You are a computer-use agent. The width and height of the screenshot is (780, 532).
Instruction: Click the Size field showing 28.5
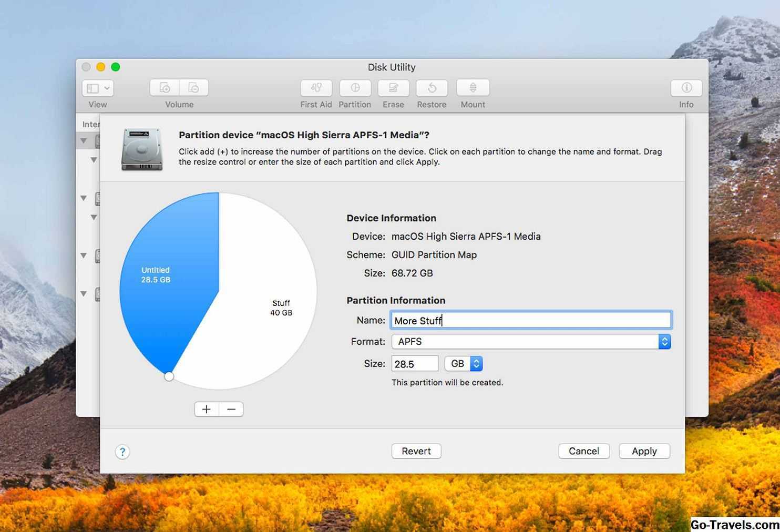point(415,364)
